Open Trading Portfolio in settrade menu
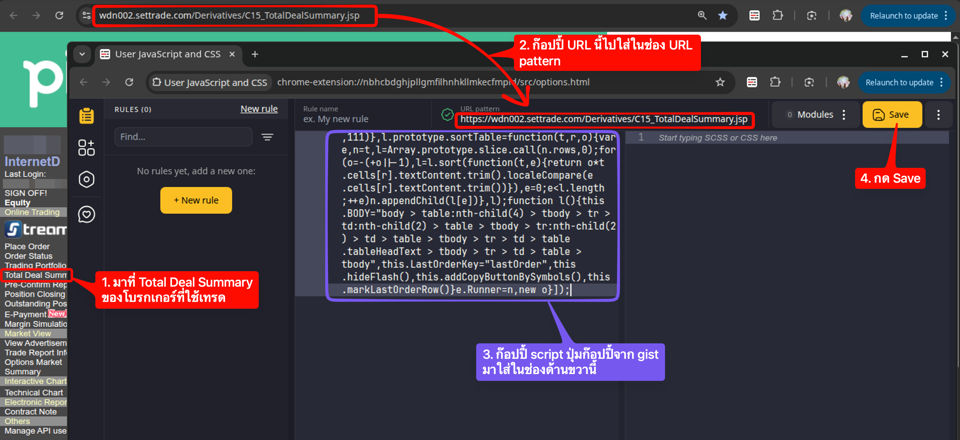Screen dimensions: 960x440 click(35, 266)
